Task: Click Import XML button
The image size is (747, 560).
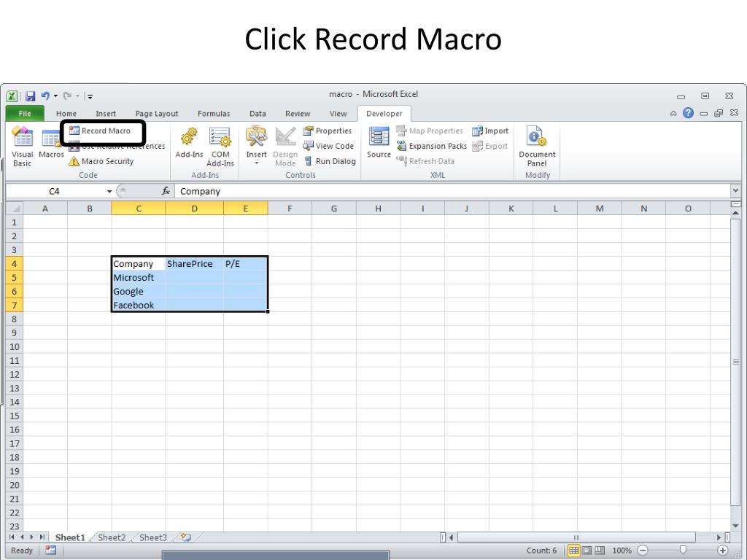Action: pyautogui.click(x=490, y=131)
